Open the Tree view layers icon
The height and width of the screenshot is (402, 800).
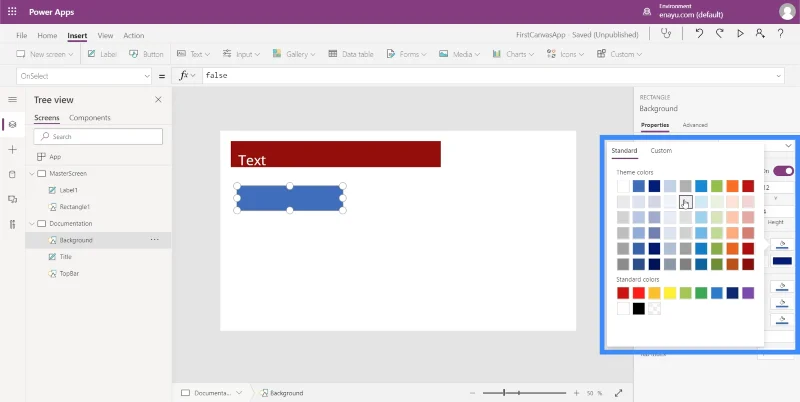point(13,124)
